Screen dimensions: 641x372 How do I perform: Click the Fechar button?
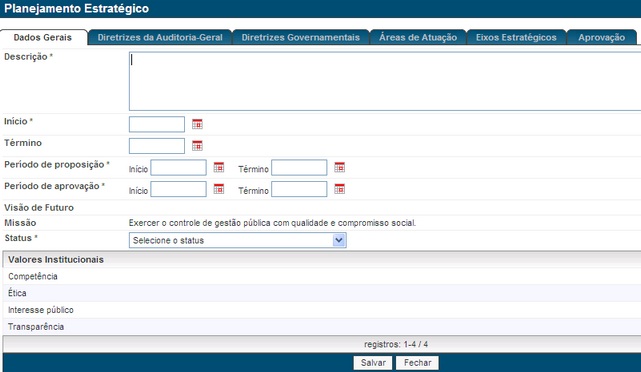[x=417, y=363]
